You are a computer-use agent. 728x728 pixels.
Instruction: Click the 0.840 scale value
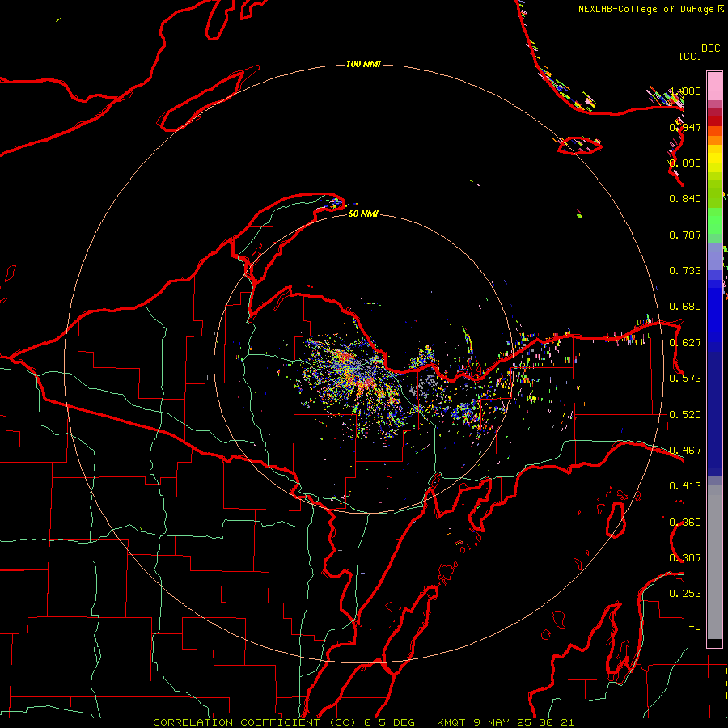685,199
